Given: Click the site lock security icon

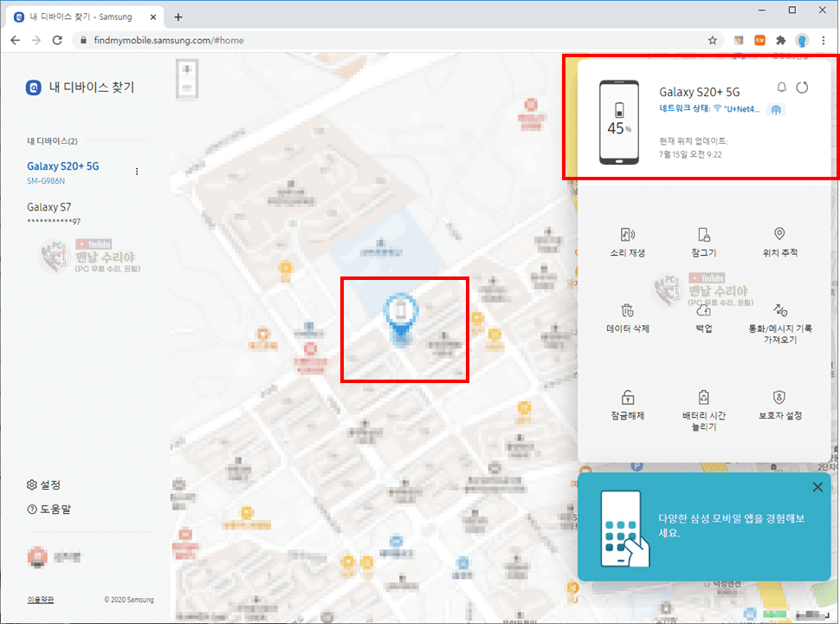Looking at the screenshot, I should pyautogui.click(x=83, y=40).
